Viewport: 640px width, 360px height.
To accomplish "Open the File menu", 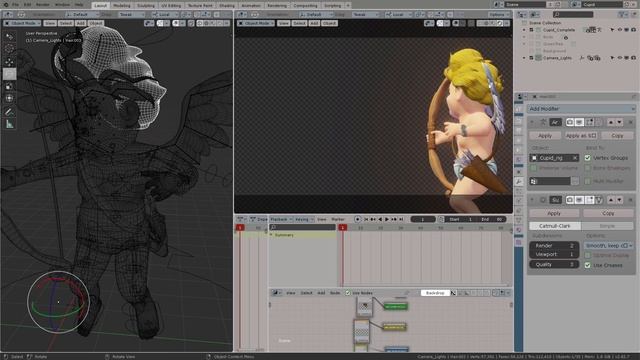I will (16, 4).
